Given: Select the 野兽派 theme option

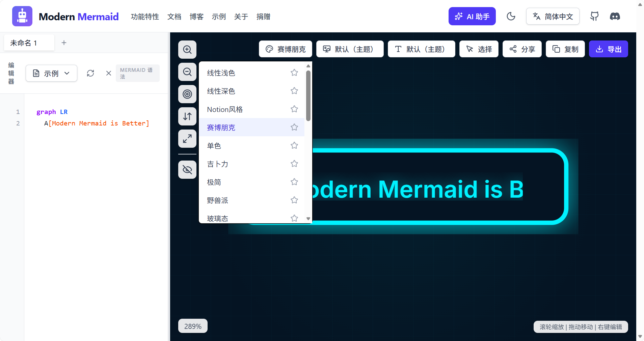Looking at the screenshot, I should (251, 200).
